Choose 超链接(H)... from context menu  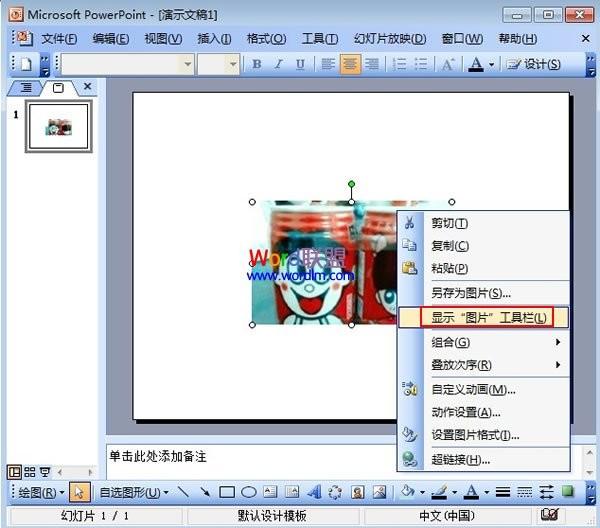484,459
